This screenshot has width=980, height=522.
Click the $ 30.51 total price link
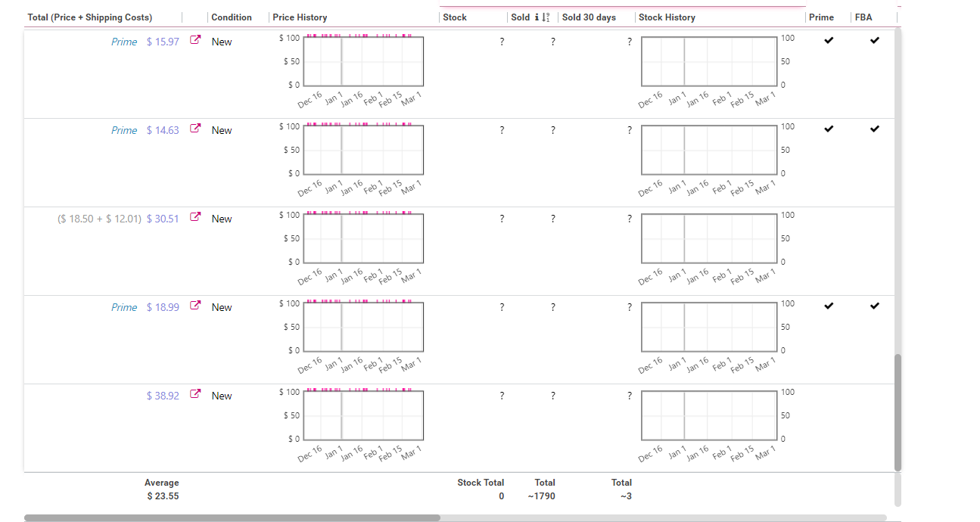pos(163,219)
